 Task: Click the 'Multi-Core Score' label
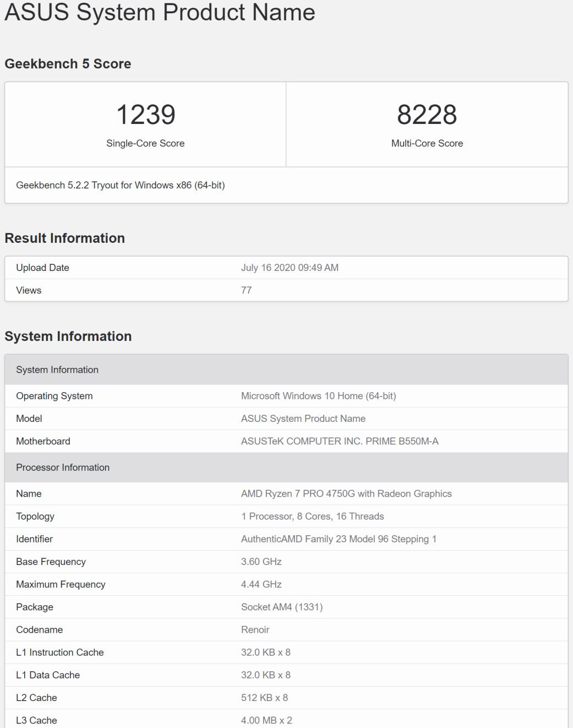427,143
